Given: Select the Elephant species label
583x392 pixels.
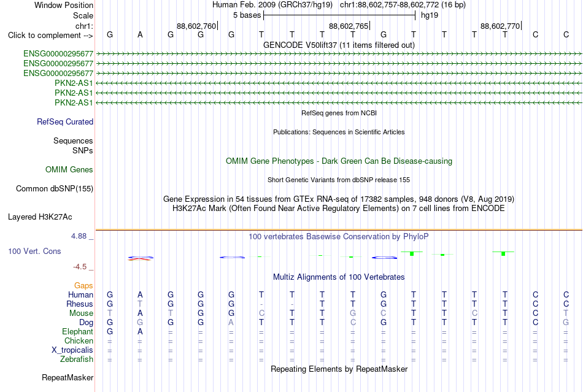Looking at the screenshot, I should click(77, 331).
